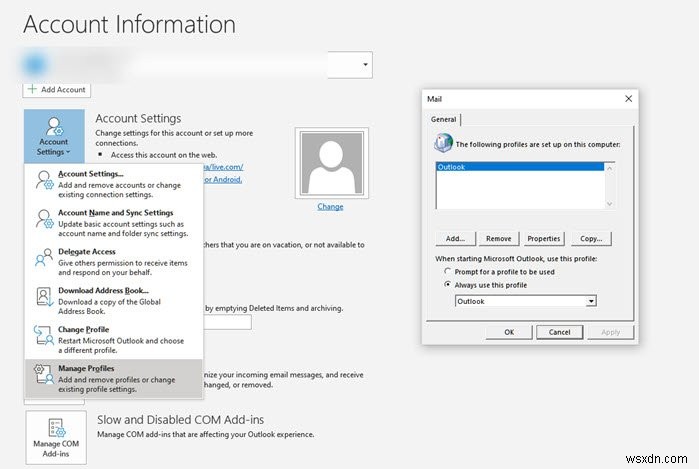699x469 pixels.
Task: Open the live.com web access link
Action: click(223, 167)
